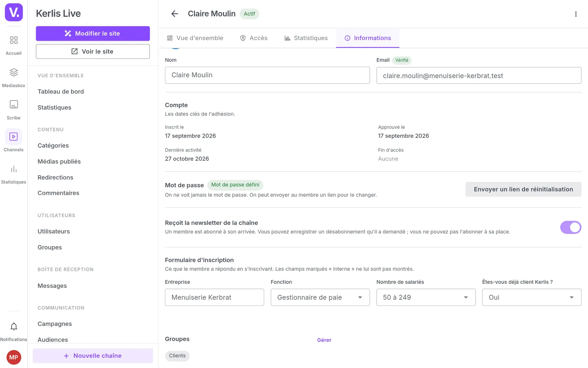Open Audiences menu item
Image resolution: width=588 pixels, height=368 pixels.
(53, 339)
